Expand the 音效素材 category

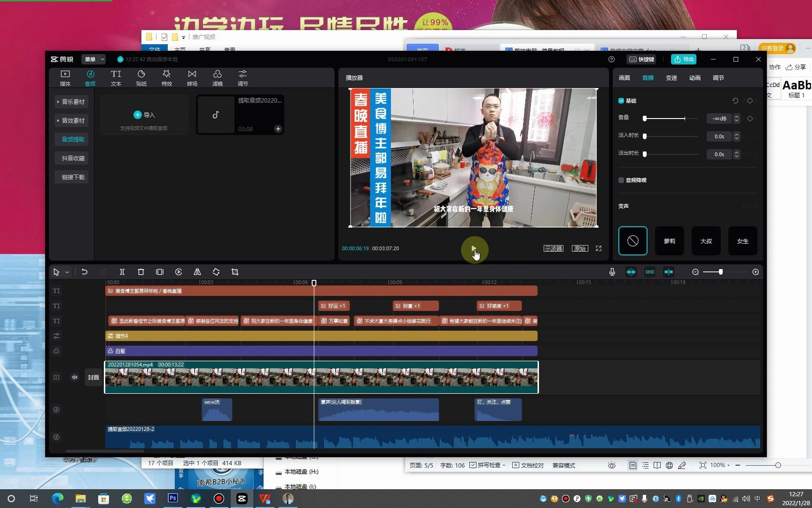pyautogui.click(x=71, y=120)
